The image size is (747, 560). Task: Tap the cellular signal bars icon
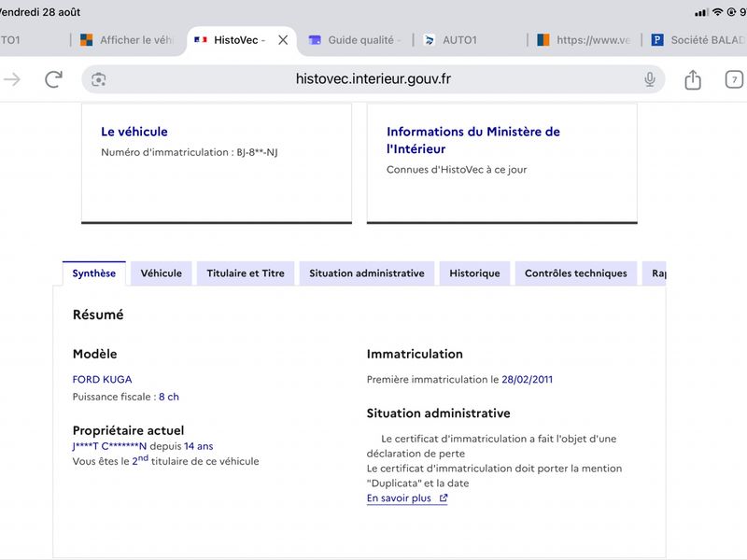pos(701,12)
